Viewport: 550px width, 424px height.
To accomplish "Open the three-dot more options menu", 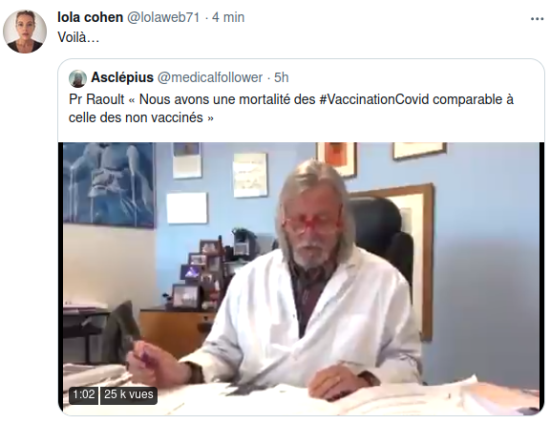I will (x=537, y=19).
